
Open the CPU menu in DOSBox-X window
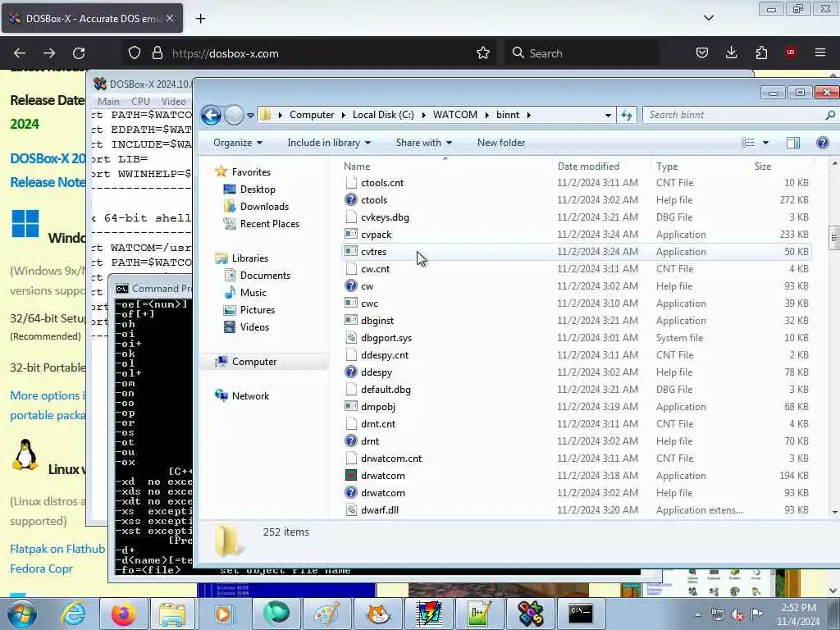140,101
